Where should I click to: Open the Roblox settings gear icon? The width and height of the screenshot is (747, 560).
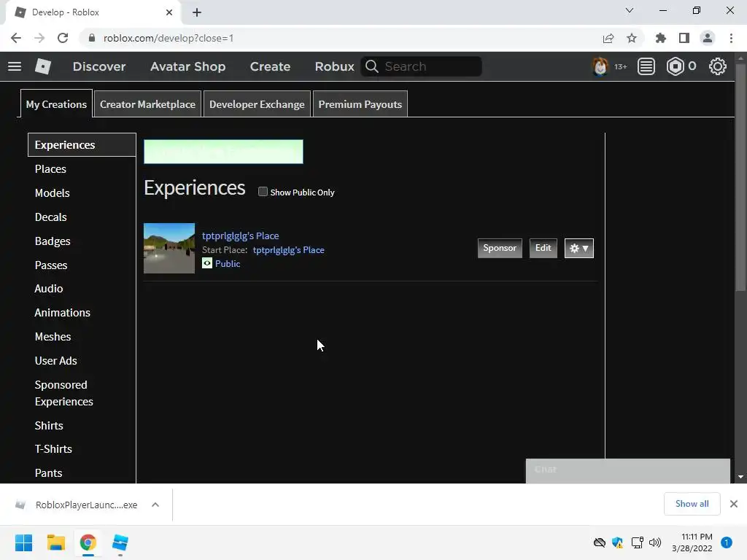(718, 66)
